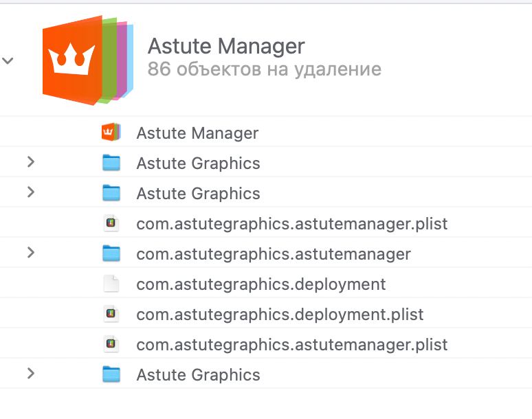Click the small Astute Manager app icon in list

pos(111,132)
